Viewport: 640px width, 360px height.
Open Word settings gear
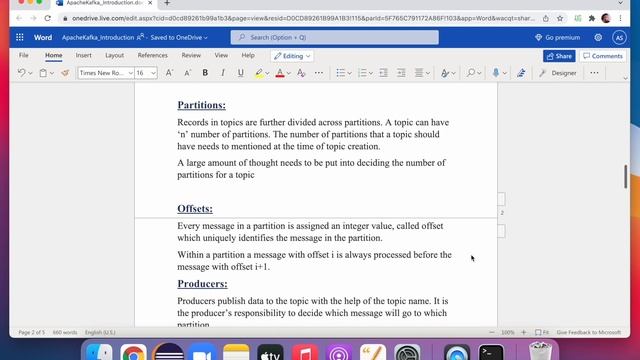pyautogui.click(x=598, y=38)
